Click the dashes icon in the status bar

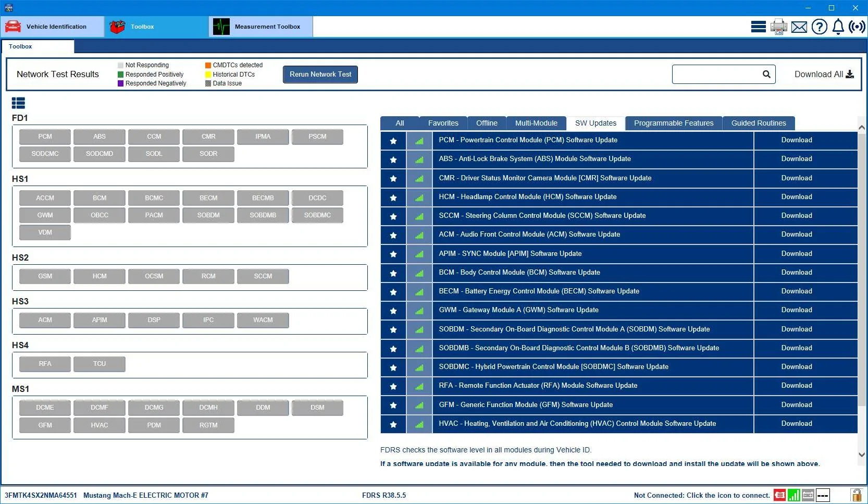[823, 495]
